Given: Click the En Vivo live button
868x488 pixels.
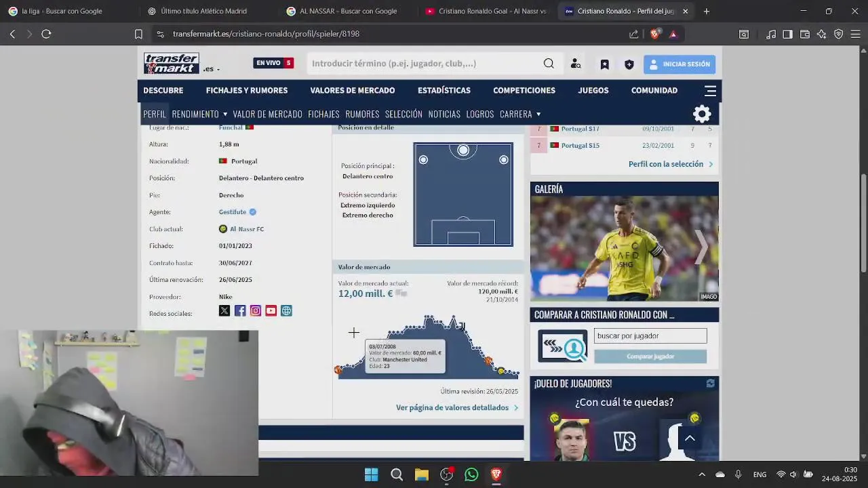Looking at the screenshot, I should 273,63.
